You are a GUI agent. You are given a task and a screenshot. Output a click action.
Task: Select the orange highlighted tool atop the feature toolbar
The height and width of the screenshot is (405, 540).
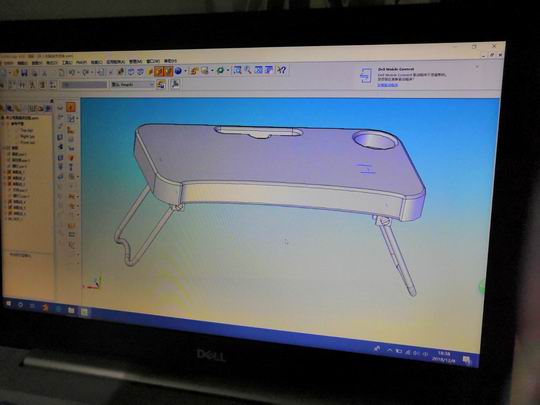[x=71, y=107]
